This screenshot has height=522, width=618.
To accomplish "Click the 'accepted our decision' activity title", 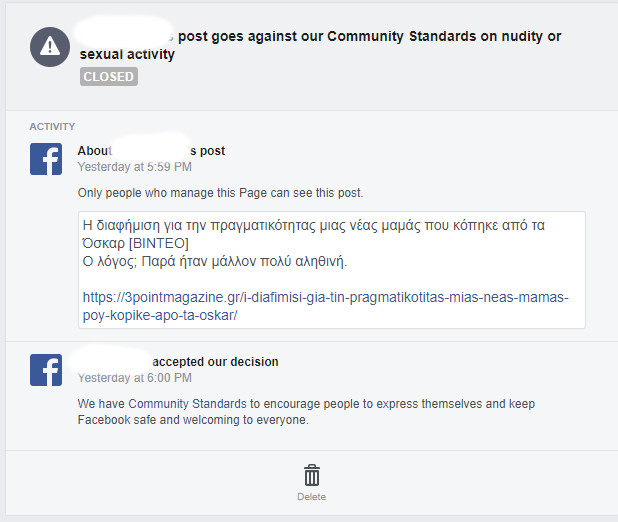I will click(x=215, y=362).
